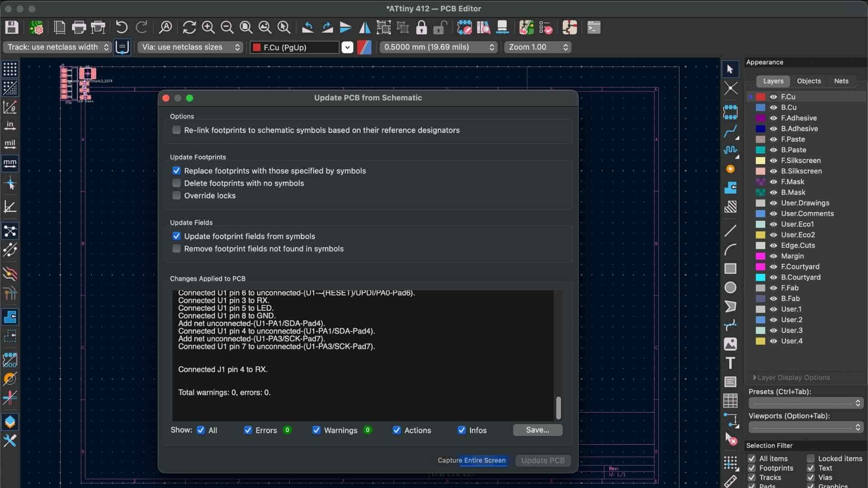Switch to the Objects tab

click(808, 81)
